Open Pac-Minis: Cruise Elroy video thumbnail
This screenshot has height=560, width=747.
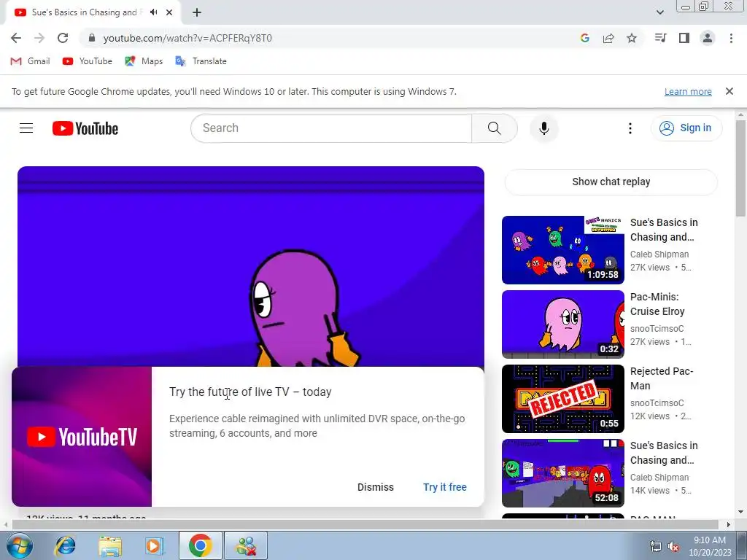point(562,324)
